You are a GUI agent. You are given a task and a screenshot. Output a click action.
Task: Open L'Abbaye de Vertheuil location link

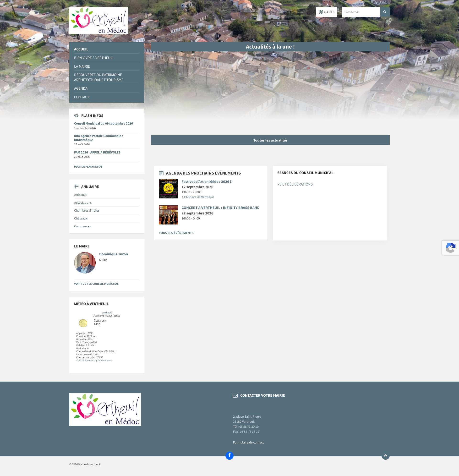point(199,197)
